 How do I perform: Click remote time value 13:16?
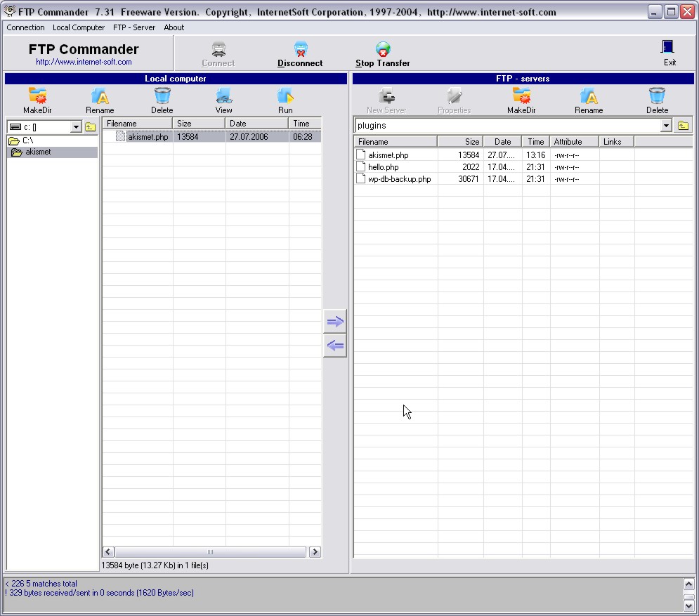pyautogui.click(x=535, y=155)
